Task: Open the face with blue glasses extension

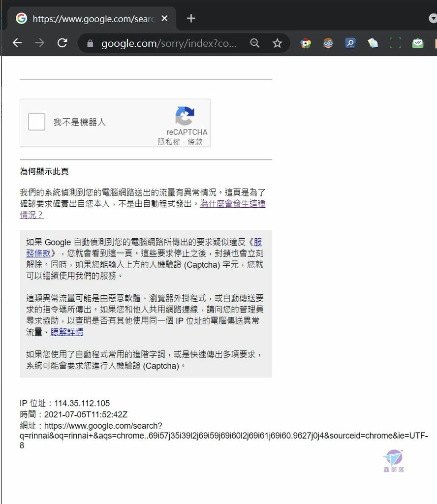Action: [328, 43]
